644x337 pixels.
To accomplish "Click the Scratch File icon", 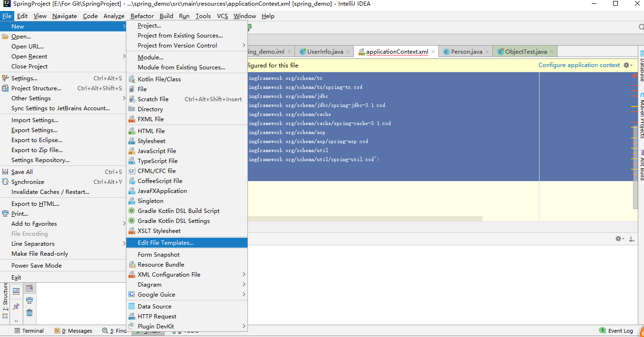I will click(132, 99).
